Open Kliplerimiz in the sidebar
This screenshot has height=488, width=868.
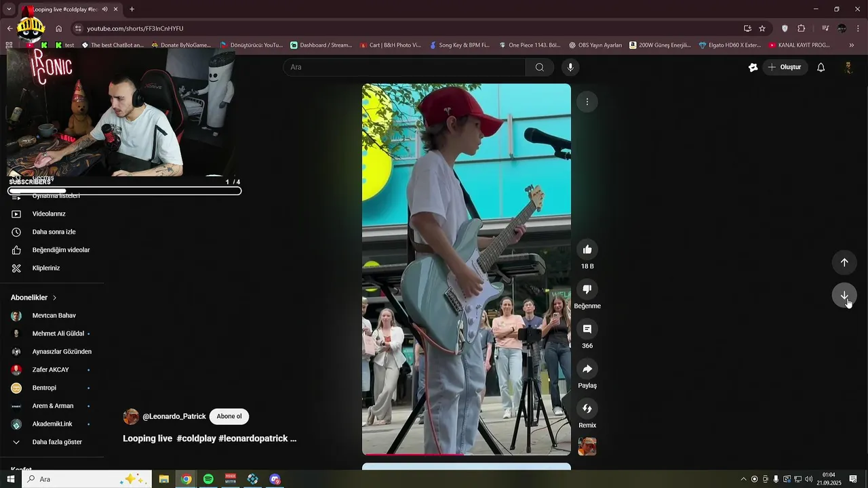[x=46, y=268]
